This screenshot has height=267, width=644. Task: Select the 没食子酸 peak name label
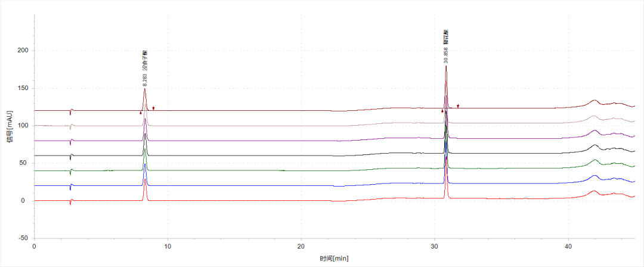[144, 61]
